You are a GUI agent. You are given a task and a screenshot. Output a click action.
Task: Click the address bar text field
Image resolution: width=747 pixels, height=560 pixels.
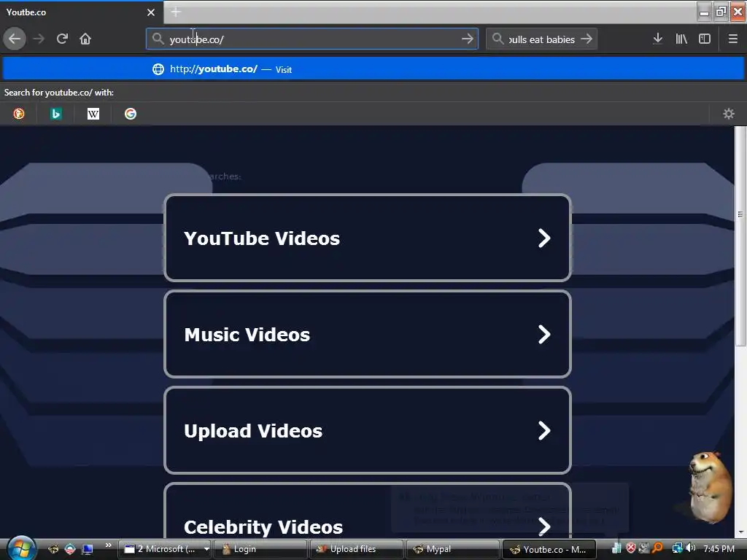click(x=312, y=39)
